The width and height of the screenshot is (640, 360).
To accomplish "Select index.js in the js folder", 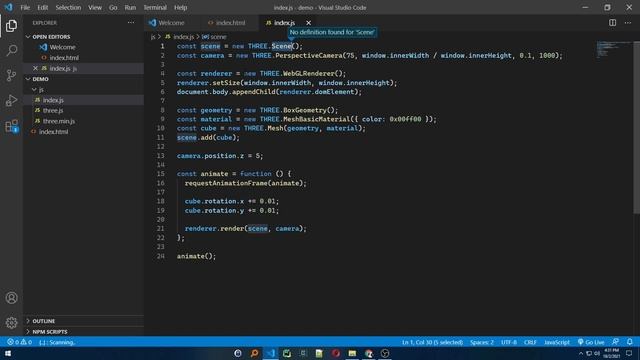I will pyautogui.click(x=53, y=100).
